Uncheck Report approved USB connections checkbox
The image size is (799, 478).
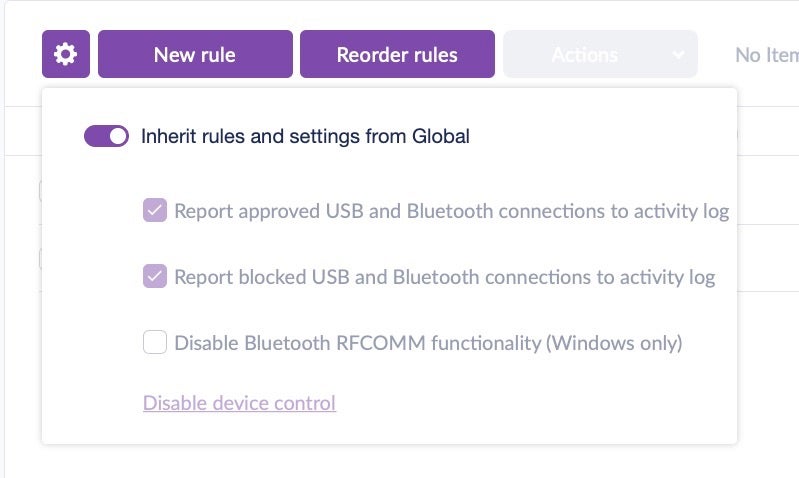click(154, 211)
